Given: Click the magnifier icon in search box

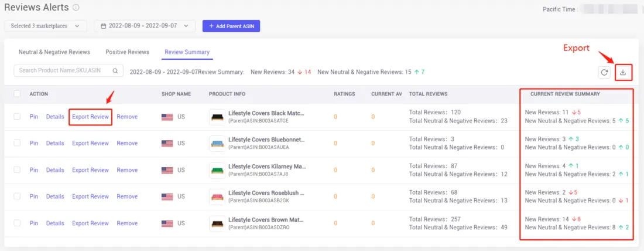Looking at the screenshot, I should (x=115, y=70).
